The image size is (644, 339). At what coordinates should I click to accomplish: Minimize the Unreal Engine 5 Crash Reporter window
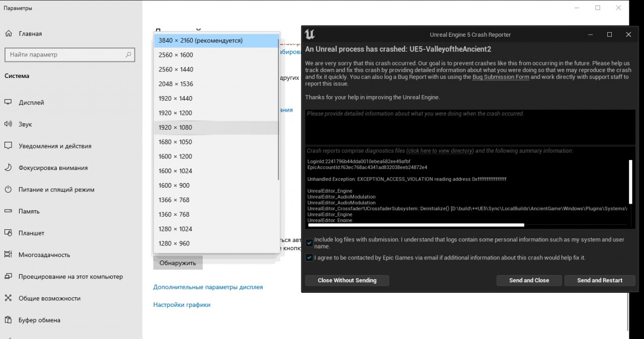[x=591, y=35]
